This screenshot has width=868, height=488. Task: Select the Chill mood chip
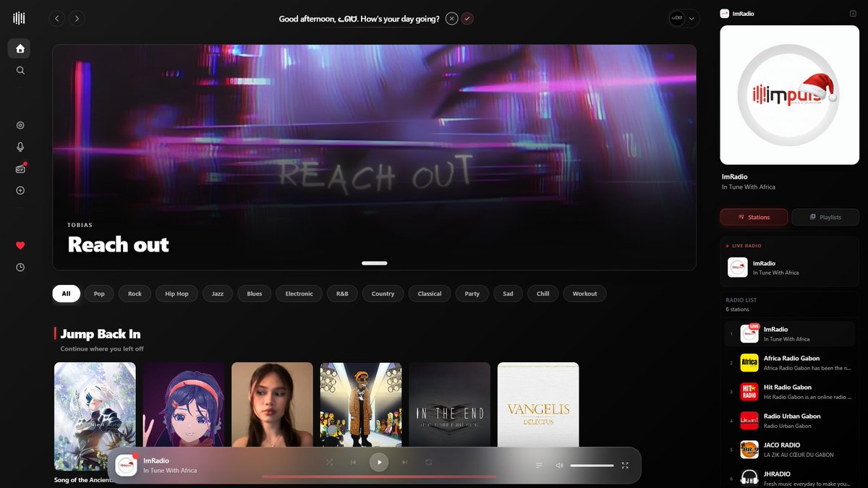coord(542,294)
